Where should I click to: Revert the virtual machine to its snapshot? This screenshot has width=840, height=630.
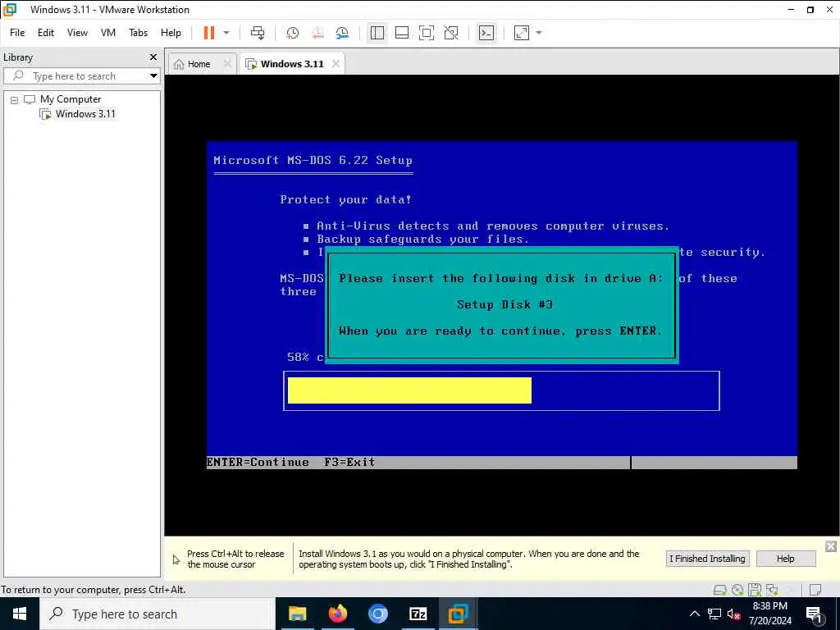click(x=317, y=33)
